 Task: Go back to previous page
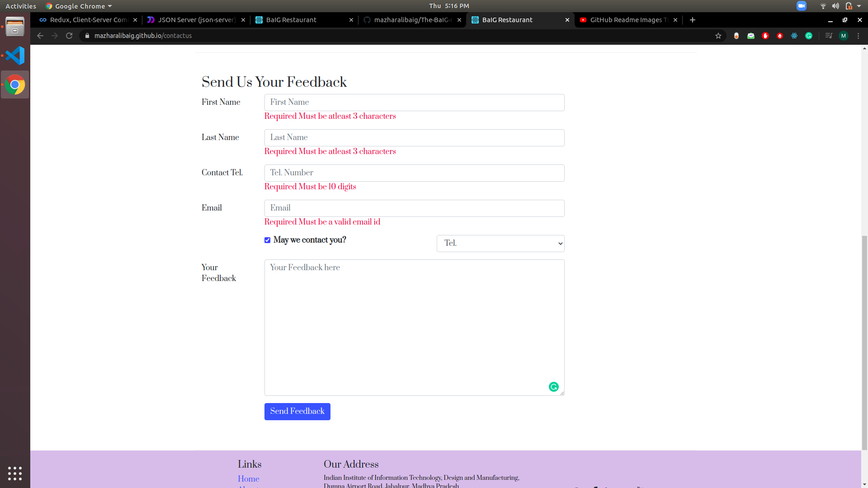pos(40,36)
